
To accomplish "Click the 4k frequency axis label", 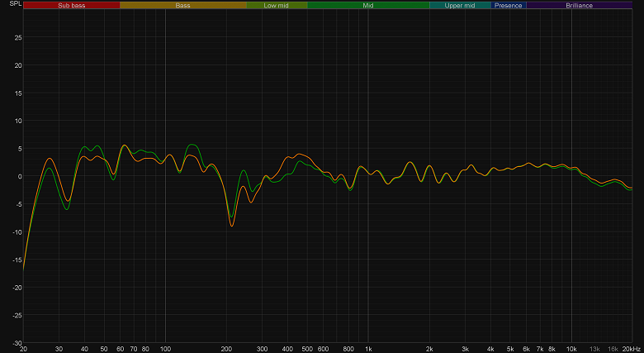I will pos(490,349).
